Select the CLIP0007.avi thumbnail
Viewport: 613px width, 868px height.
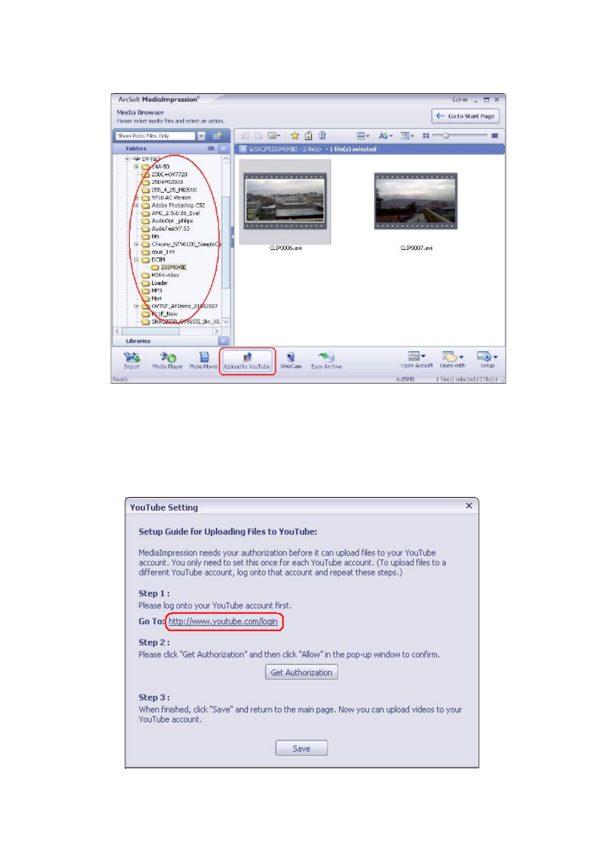pos(416,201)
